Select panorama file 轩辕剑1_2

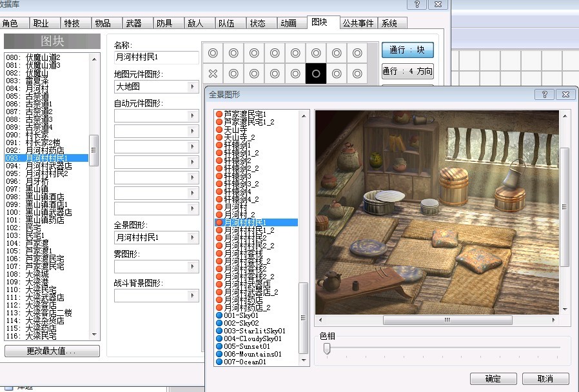pyautogui.click(x=256, y=153)
